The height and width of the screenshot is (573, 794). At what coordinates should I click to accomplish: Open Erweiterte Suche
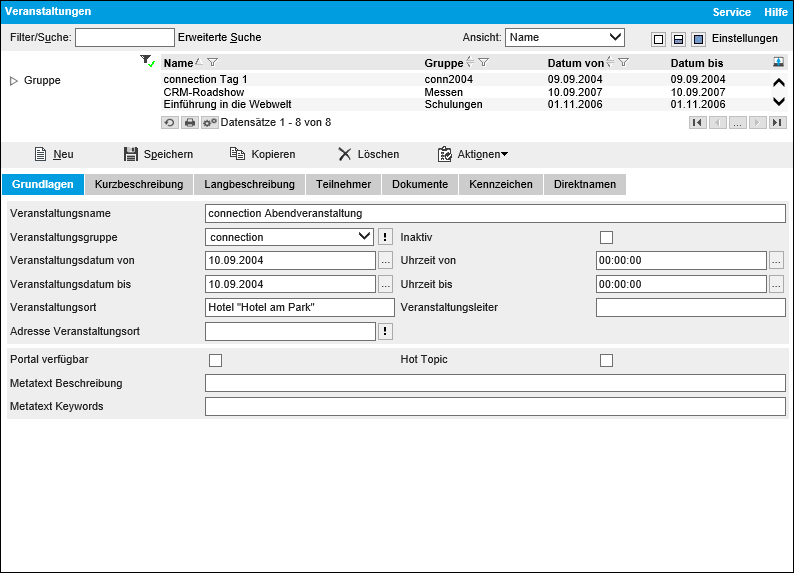coord(220,37)
